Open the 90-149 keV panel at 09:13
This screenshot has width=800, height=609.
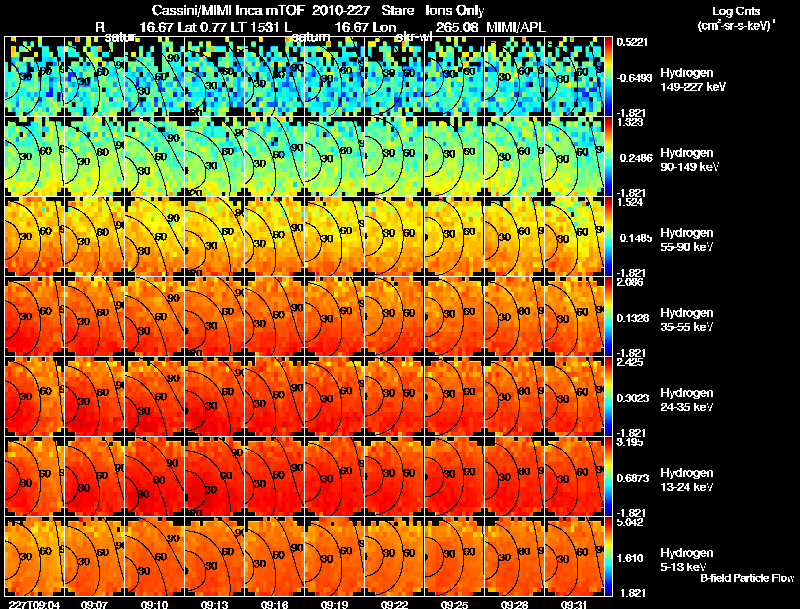[x=215, y=157]
